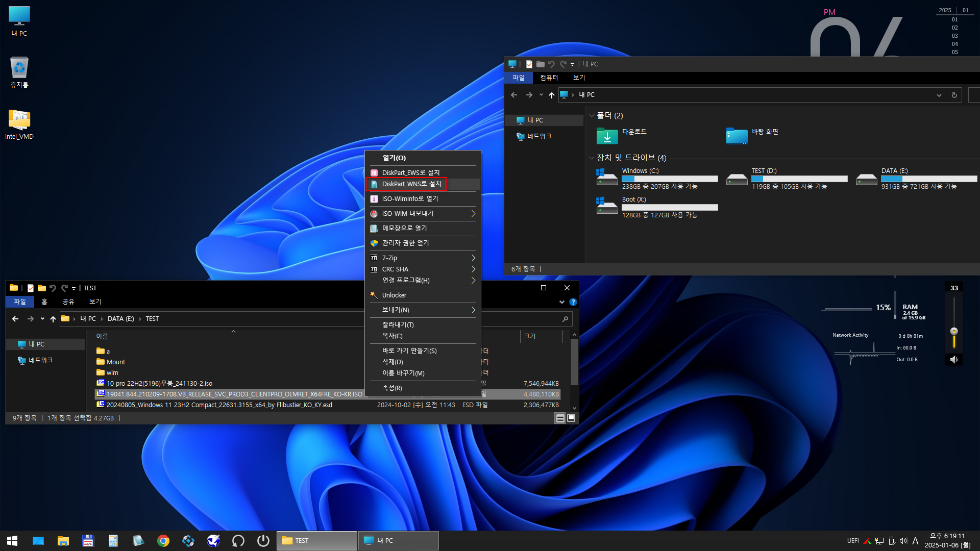Click the refresh arrow taskbar icon

238,541
